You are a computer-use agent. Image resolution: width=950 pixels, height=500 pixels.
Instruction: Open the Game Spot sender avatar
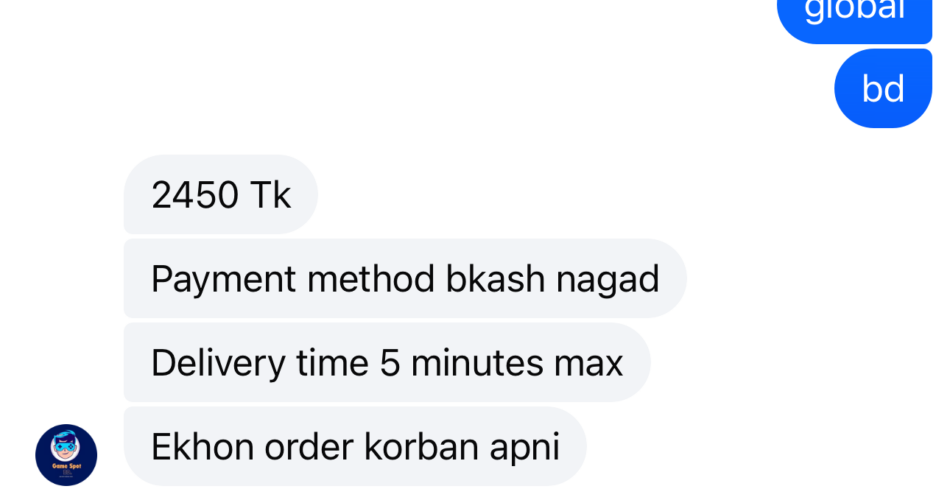(x=66, y=455)
